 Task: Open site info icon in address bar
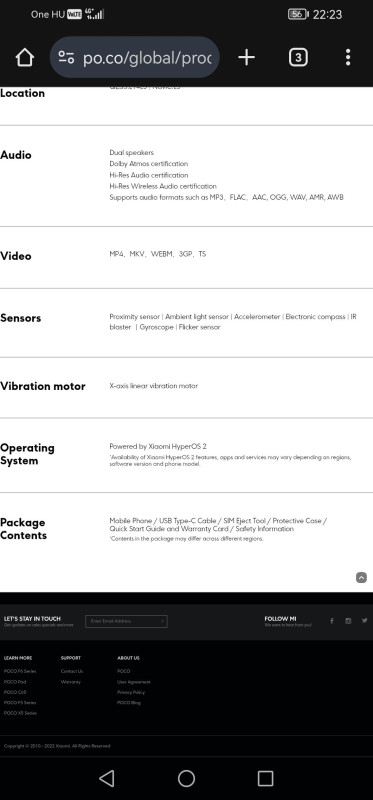(66, 57)
